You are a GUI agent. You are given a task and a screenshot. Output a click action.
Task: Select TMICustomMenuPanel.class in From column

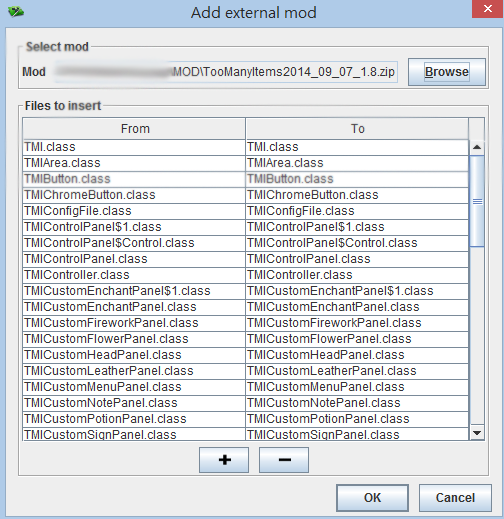(x=134, y=387)
